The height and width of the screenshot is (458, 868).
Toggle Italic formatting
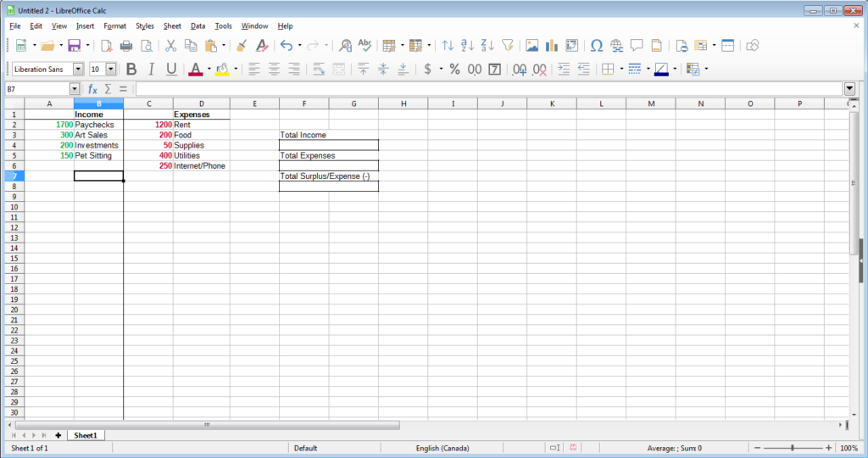pos(152,70)
